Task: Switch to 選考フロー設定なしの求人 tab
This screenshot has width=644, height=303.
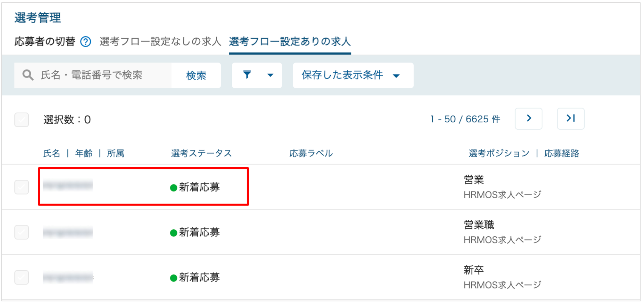Action: point(160,42)
